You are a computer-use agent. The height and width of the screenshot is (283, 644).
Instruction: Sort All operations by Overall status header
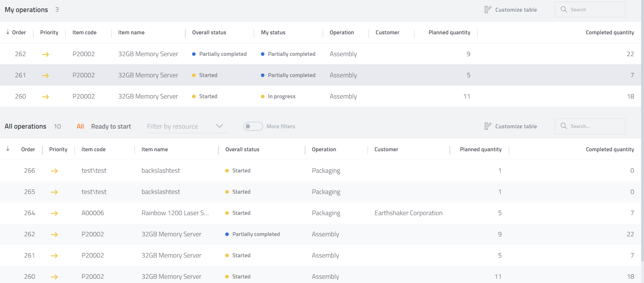coord(242,149)
